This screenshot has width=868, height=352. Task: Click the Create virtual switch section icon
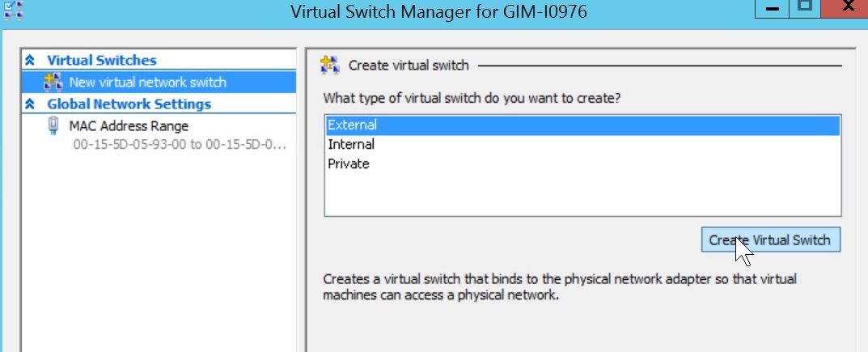click(329, 65)
